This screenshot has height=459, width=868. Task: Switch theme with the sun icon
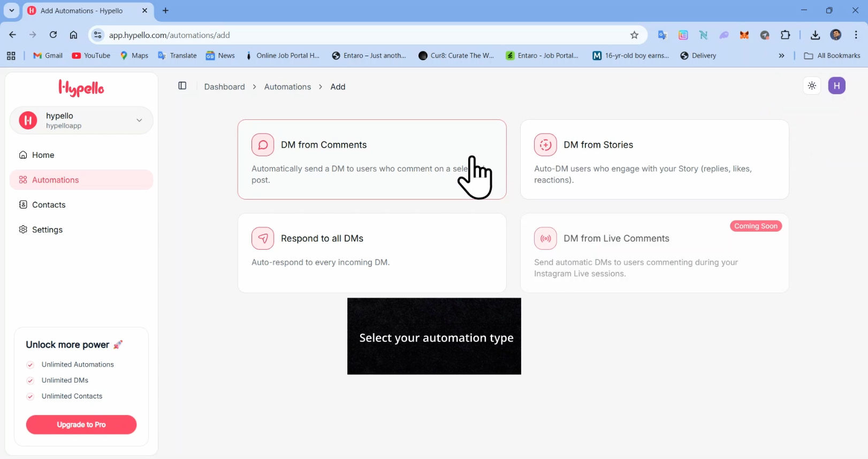click(x=812, y=86)
